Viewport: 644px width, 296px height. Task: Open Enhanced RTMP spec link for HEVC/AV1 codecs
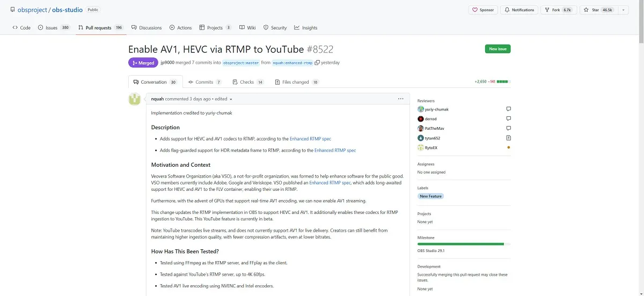[310, 139]
